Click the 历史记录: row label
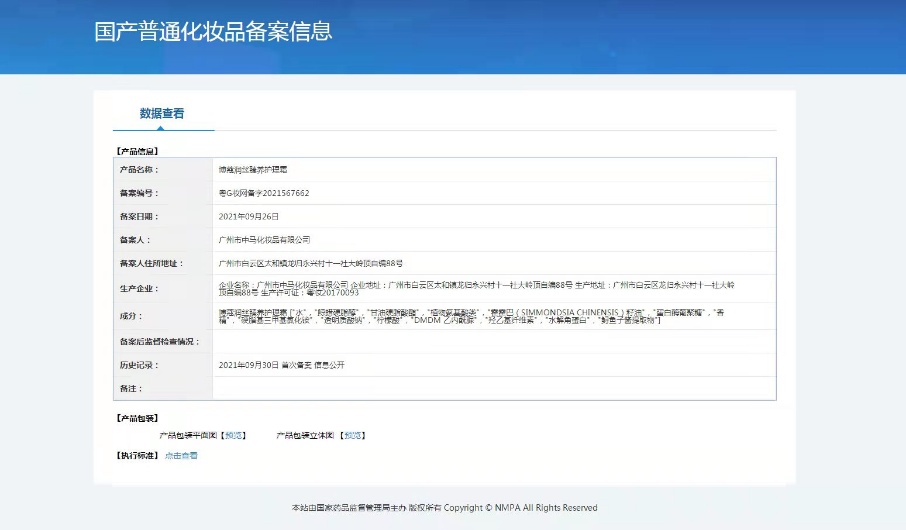The width and height of the screenshot is (906, 530). pyautogui.click(x=139, y=365)
